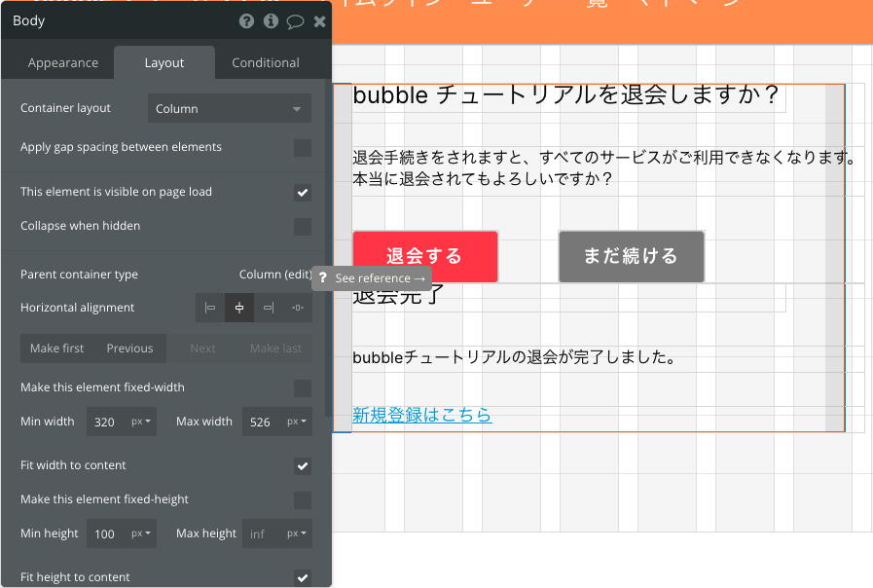Image resolution: width=873 pixels, height=588 pixels.
Task: Toggle Fit height to content checkbox
Action: tap(303, 577)
